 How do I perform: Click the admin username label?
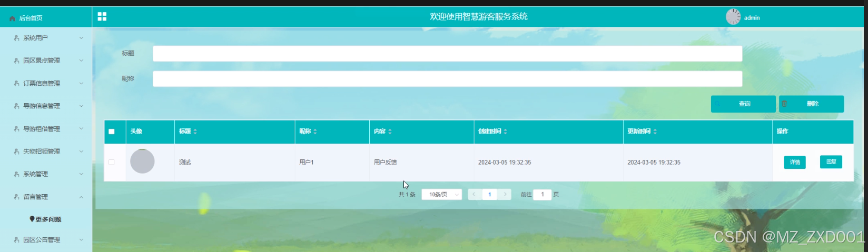tap(752, 18)
